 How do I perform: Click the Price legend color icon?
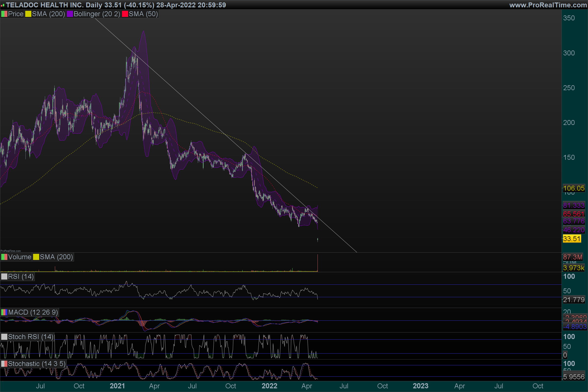(x=4, y=14)
